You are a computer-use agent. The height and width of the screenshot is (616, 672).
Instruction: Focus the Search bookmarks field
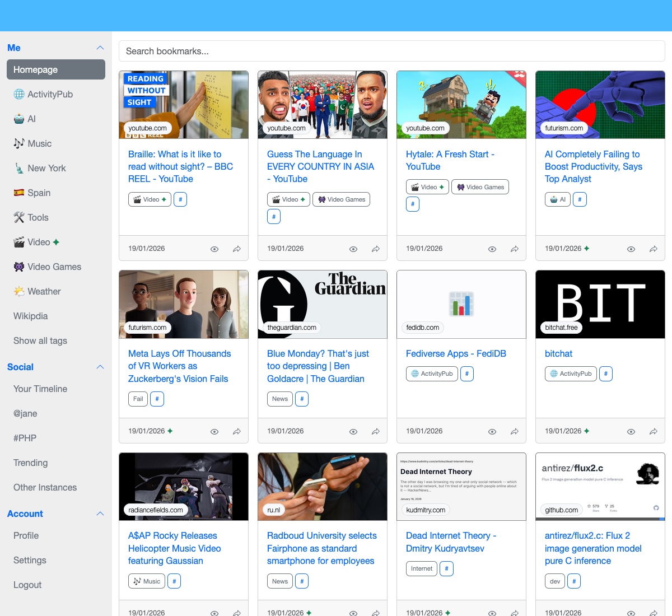(x=391, y=51)
